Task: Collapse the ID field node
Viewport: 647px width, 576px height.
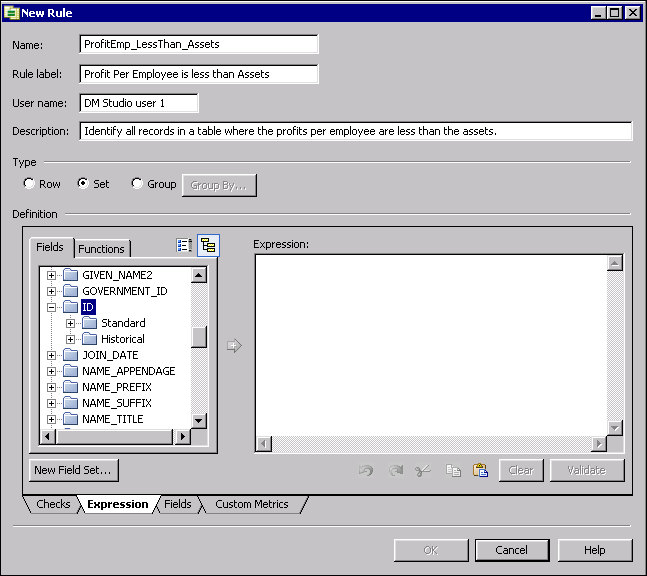Action: (x=52, y=307)
